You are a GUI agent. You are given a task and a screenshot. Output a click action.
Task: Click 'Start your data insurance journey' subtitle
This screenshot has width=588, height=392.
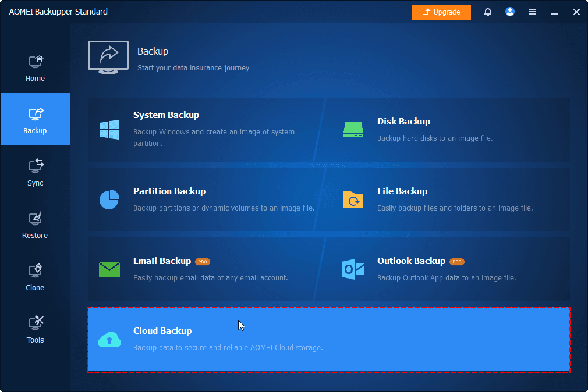tap(193, 68)
